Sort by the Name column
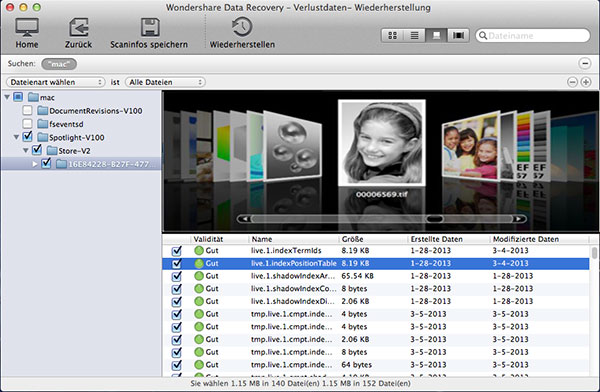Viewport: 600px width, 392px height. pyautogui.click(x=293, y=239)
